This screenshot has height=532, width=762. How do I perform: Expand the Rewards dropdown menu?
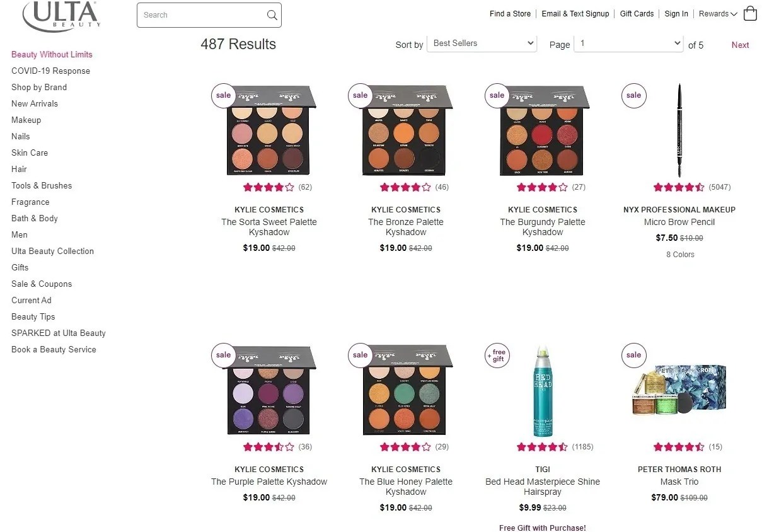[718, 14]
